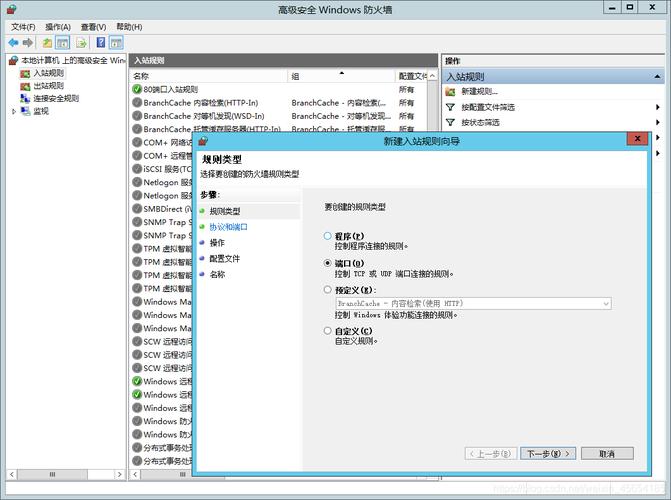Close the 新建入站规则向导 dialog

click(637, 138)
